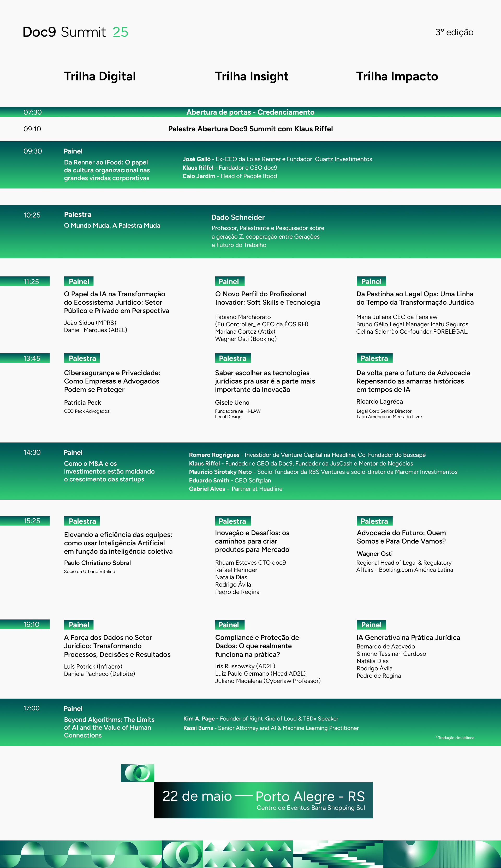Click 'Rhuam Esteves CTO doc9'

(x=250, y=562)
